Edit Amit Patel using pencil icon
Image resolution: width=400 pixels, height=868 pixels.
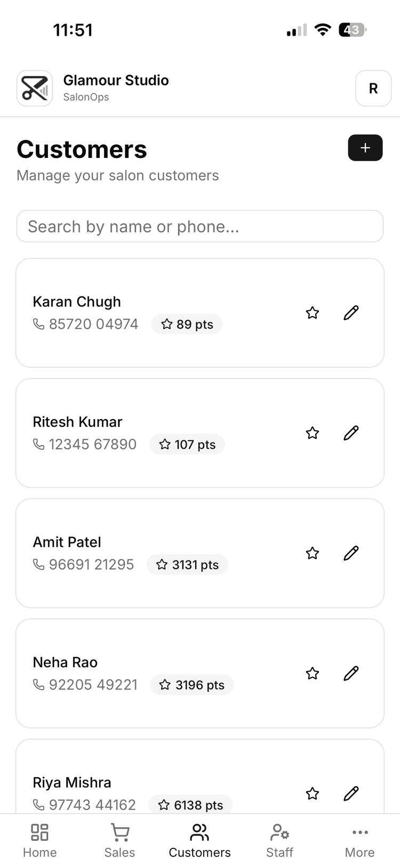click(351, 553)
